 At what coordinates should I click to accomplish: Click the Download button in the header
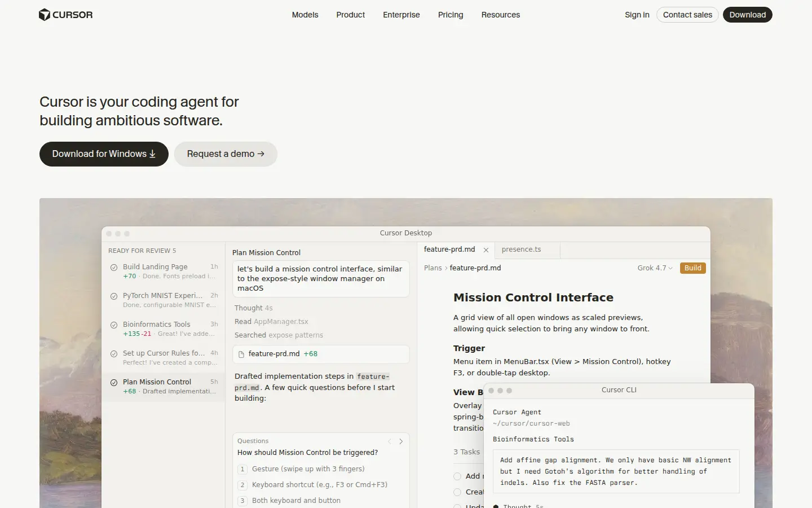[x=748, y=15]
